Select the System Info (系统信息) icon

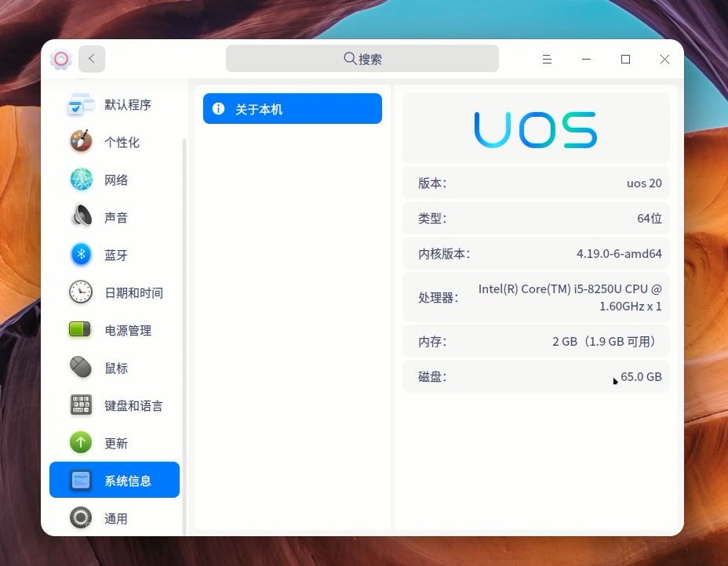81,481
